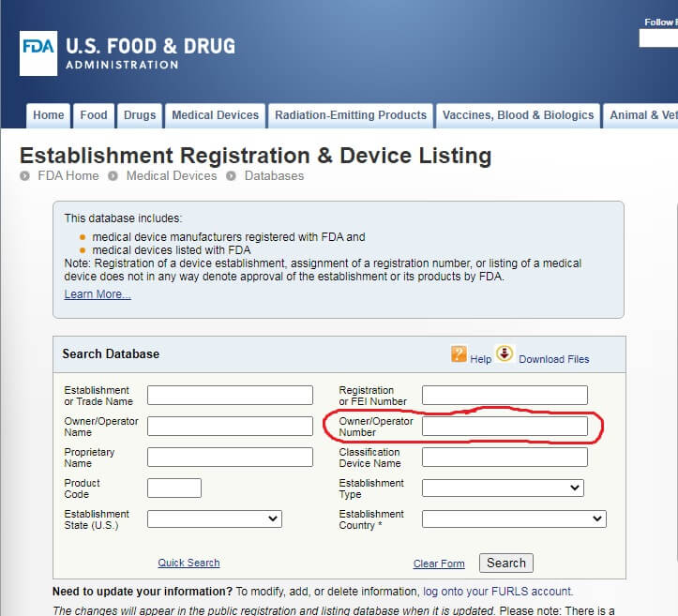Click the Product Code text box
Image resolution: width=678 pixels, height=616 pixels.
coord(174,488)
